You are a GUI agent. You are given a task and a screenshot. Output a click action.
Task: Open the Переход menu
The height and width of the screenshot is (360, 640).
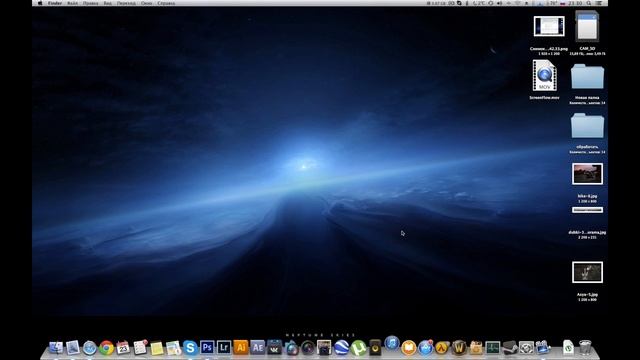point(126,3)
